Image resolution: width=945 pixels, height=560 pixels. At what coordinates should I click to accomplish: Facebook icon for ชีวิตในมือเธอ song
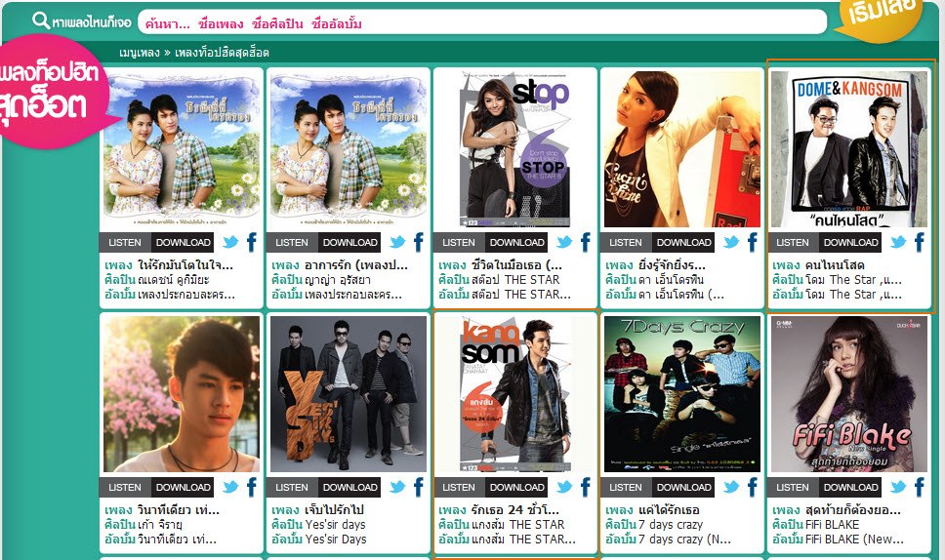(585, 242)
